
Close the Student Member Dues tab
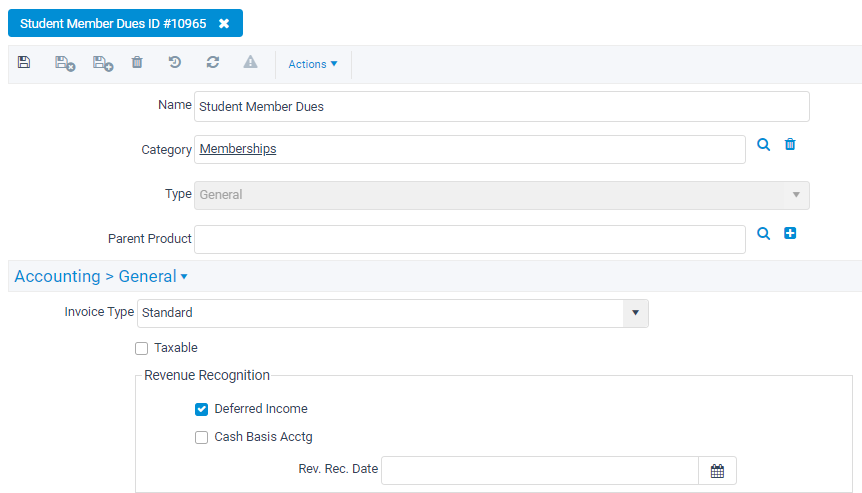click(224, 24)
